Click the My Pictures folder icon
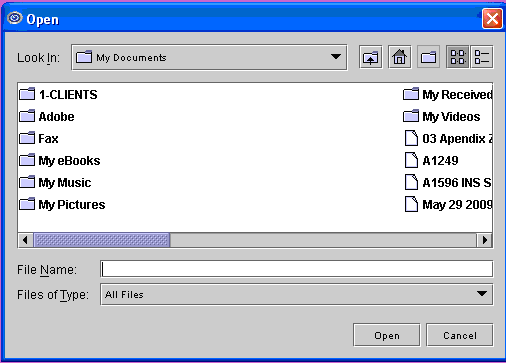 click(27, 204)
